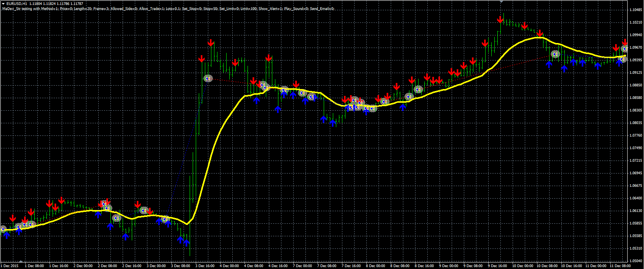Click the 1 Dec 2015 date label

click(x=10, y=266)
